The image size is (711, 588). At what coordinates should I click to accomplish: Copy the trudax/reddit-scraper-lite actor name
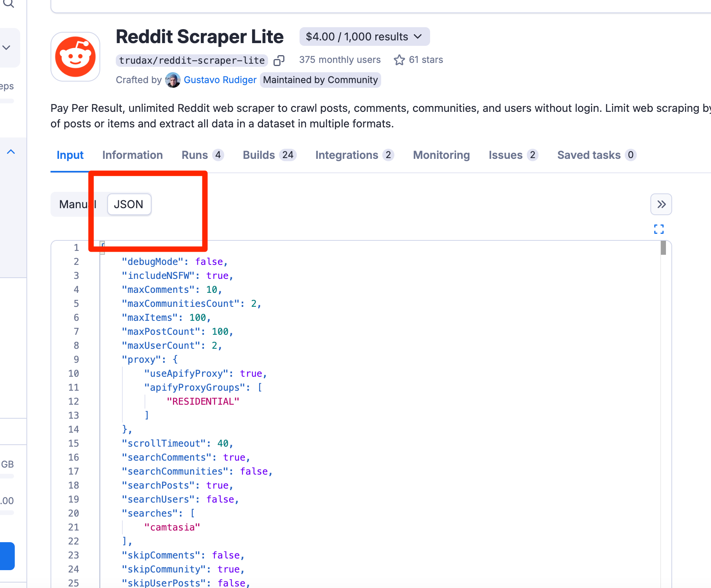tap(279, 60)
